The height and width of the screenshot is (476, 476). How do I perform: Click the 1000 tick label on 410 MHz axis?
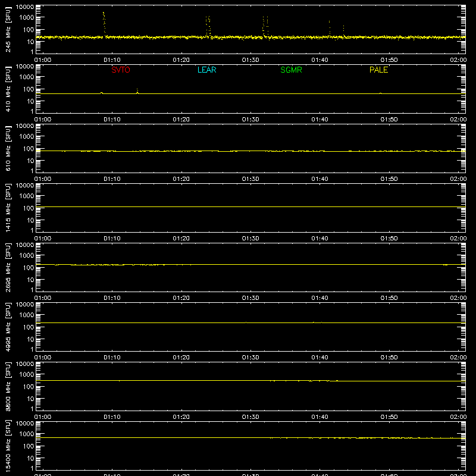pos(27,77)
